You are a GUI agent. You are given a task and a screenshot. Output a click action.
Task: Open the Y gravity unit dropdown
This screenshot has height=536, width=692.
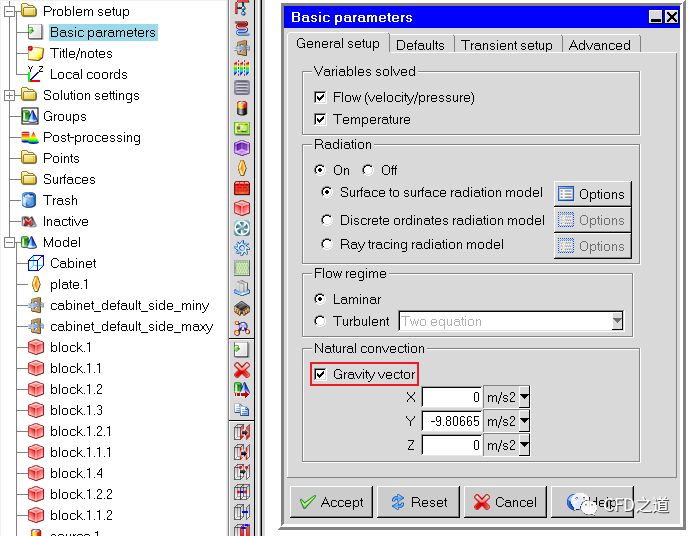(524, 421)
